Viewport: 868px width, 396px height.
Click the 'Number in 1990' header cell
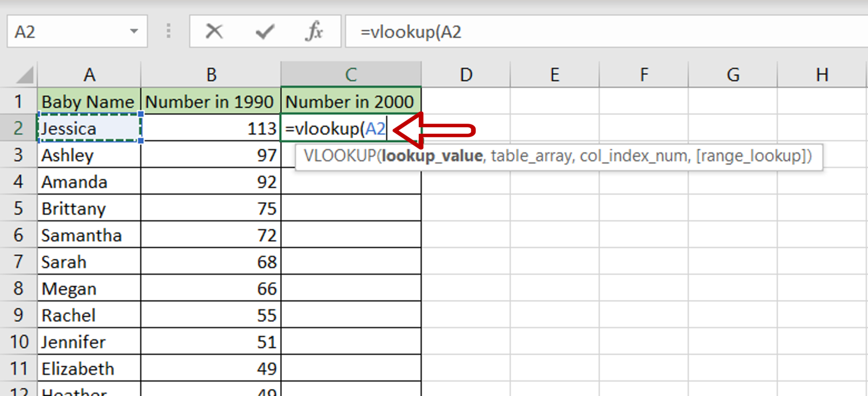[x=211, y=101]
